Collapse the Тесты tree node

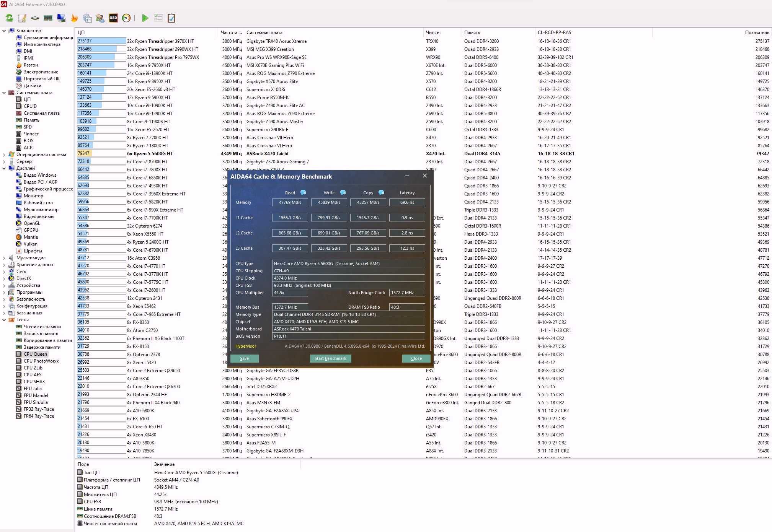tap(4, 320)
